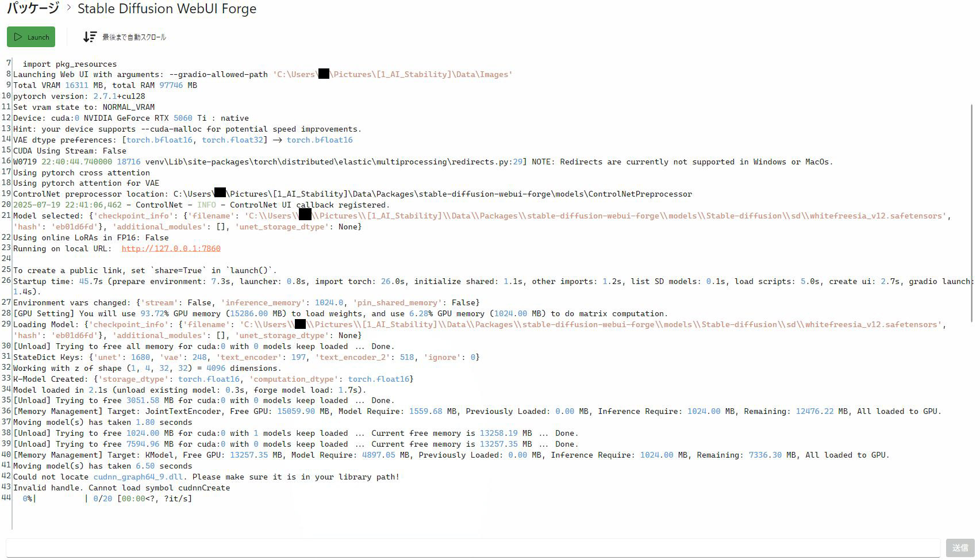Click the 'pytorch version: 2.7.1+cu128' line
This screenshot has width=980, height=560.
[79, 96]
